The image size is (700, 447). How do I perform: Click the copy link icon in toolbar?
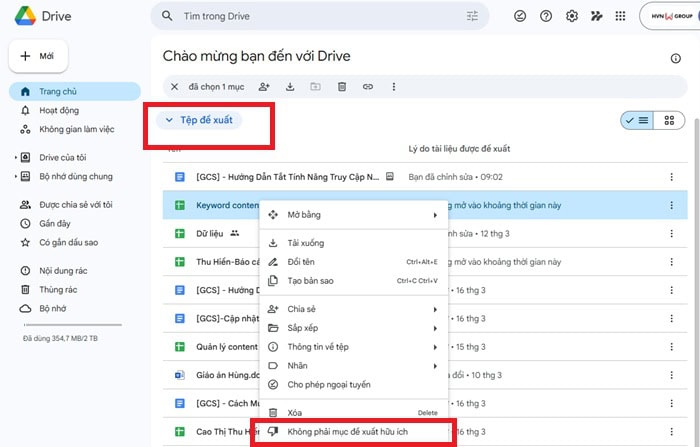[x=368, y=87]
